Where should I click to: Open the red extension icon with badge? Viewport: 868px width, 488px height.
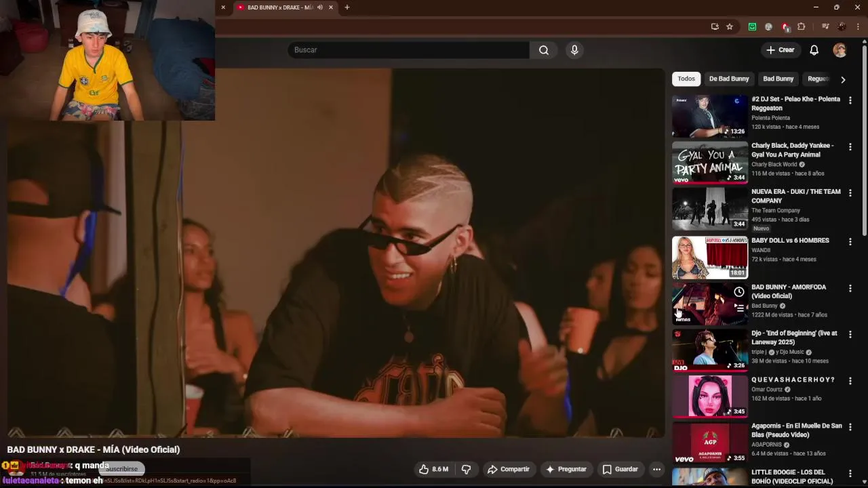[x=785, y=27]
